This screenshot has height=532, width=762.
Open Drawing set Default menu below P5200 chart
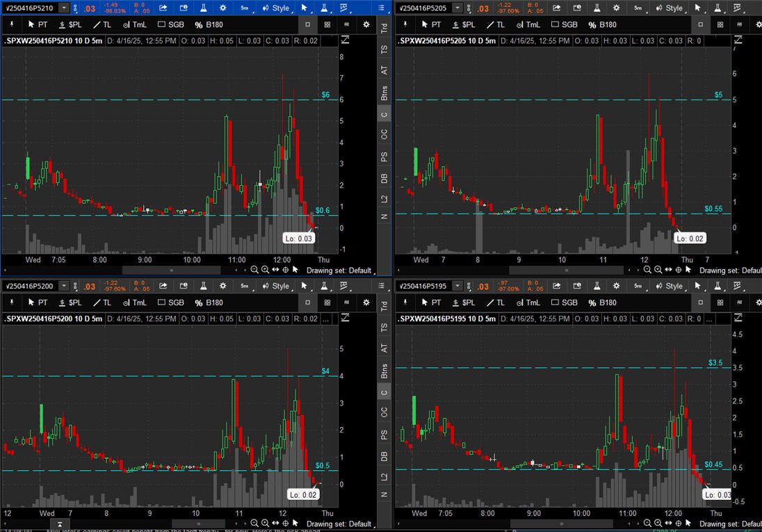[x=340, y=524]
